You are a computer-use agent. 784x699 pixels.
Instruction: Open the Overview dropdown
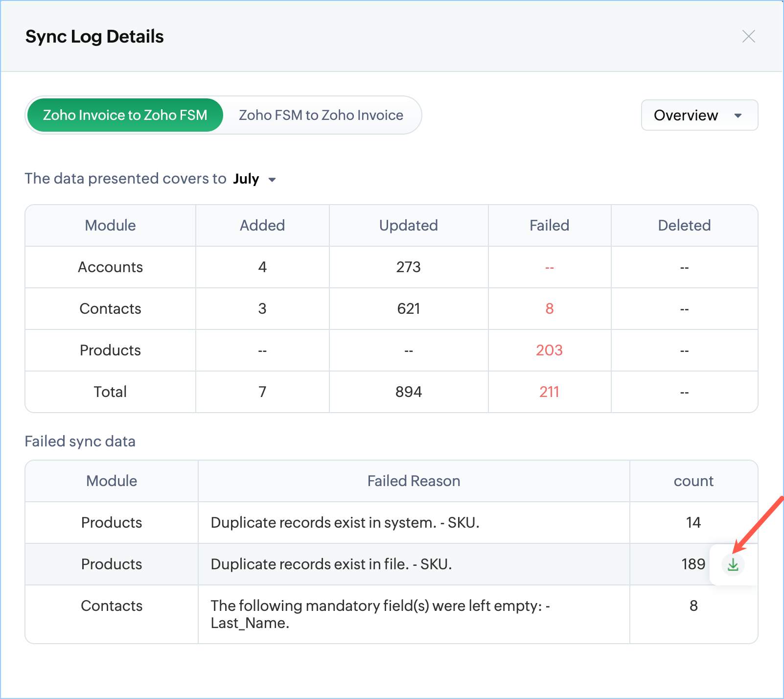[699, 115]
